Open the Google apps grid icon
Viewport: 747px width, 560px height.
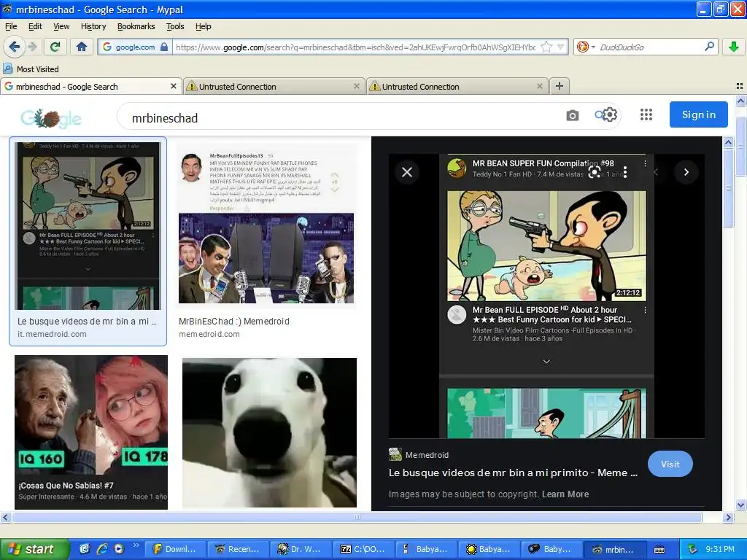point(646,114)
